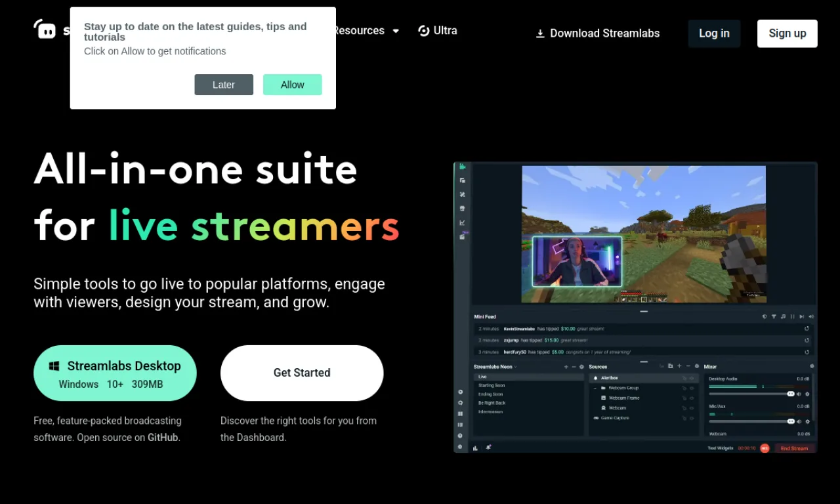
Task: Click the "Simple tools to go live" paragraph
Action: [209, 293]
